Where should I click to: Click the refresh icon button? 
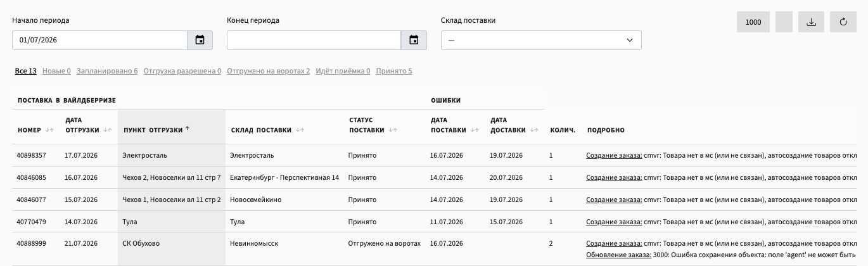click(x=843, y=22)
